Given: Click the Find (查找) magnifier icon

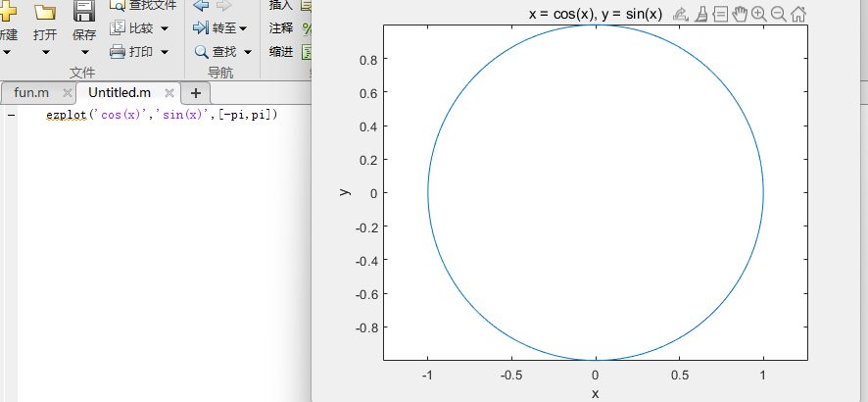Looking at the screenshot, I should 202,52.
